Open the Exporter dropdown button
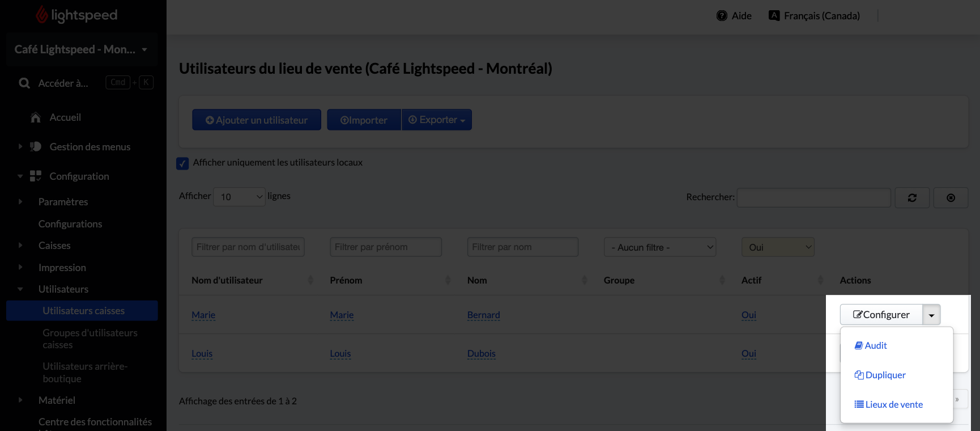980x431 pixels. point(437,120)
